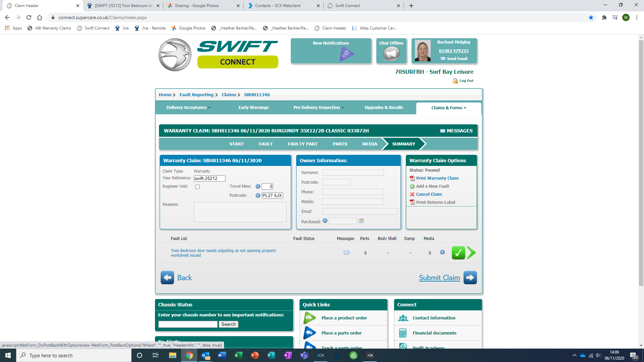Click the Cancel Claim red cross icon
Viewport: 644px width, 362px height.
pos(412,194)
